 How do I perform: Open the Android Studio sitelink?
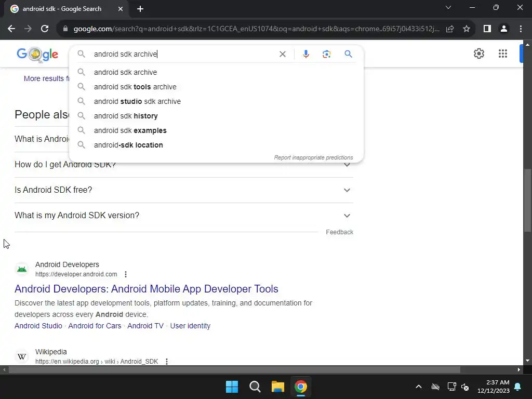(x=38, y=326)
